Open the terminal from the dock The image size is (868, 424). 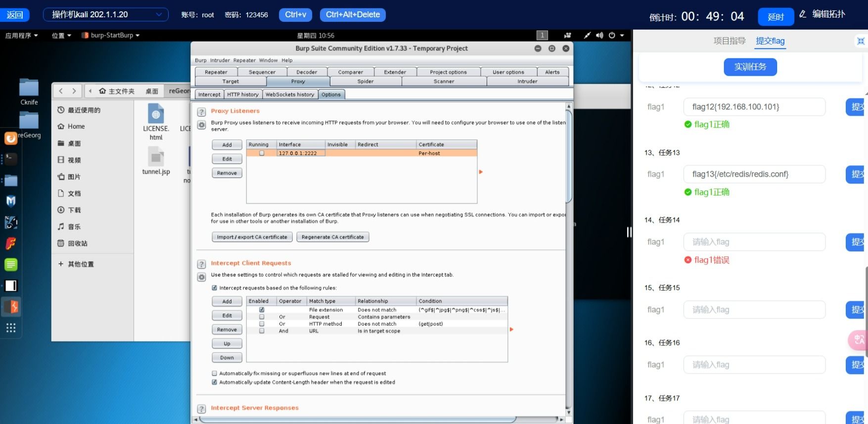point(11,159)
